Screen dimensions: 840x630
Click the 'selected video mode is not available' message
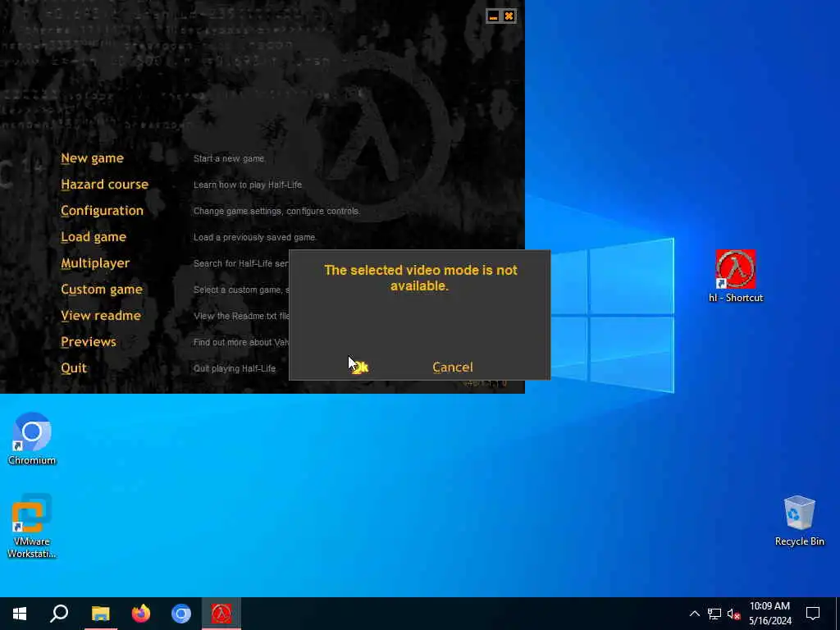pos(421,277)
